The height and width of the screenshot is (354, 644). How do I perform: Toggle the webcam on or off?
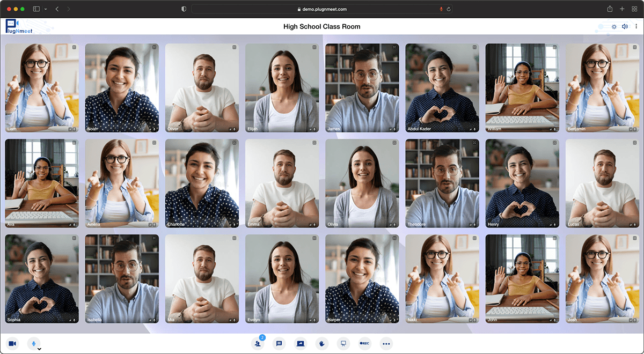coord(12,343)
